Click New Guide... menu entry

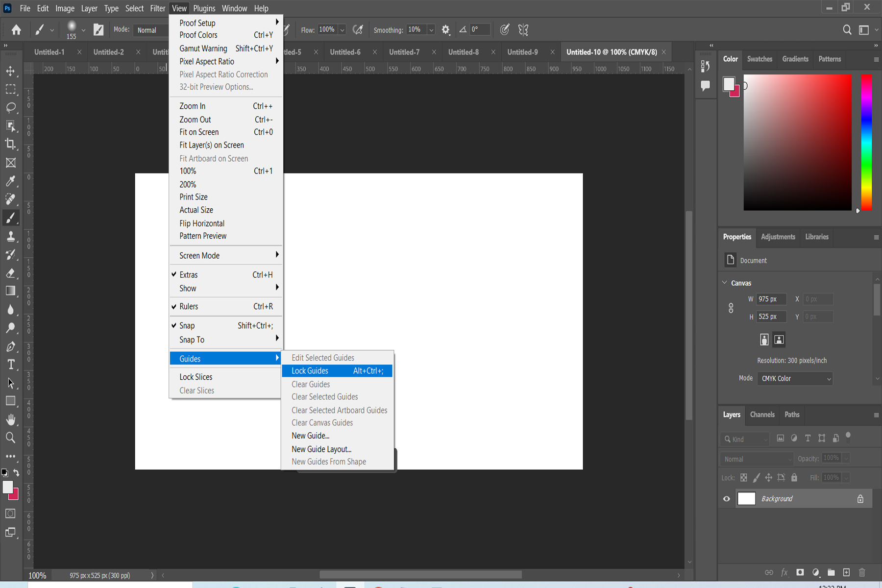(x=310, y=436)
